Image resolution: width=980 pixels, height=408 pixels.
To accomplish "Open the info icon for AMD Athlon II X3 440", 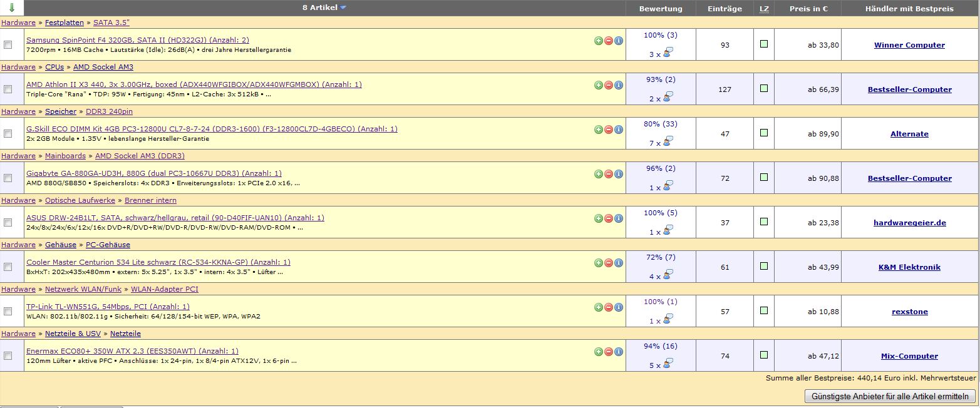I will (619, 85).
